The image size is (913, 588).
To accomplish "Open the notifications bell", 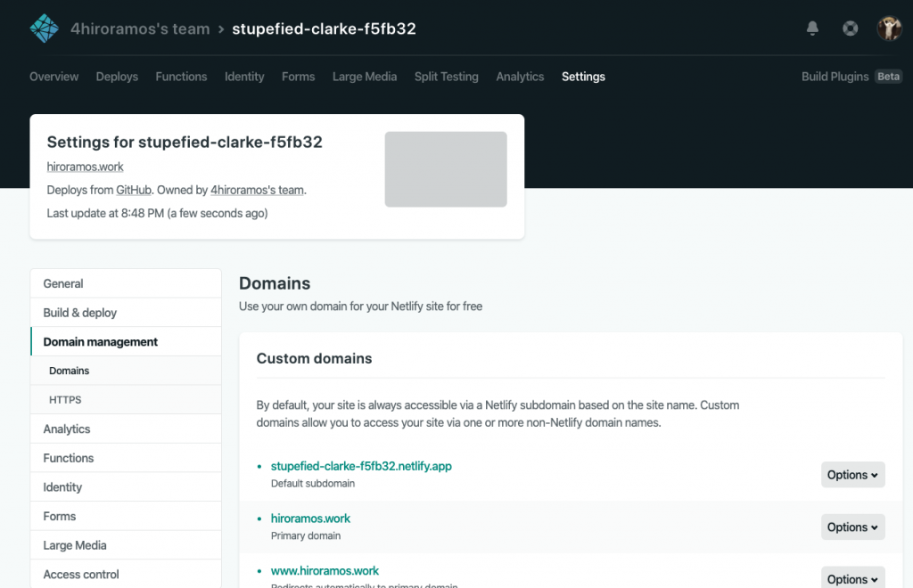I will [x=812, y=28].
